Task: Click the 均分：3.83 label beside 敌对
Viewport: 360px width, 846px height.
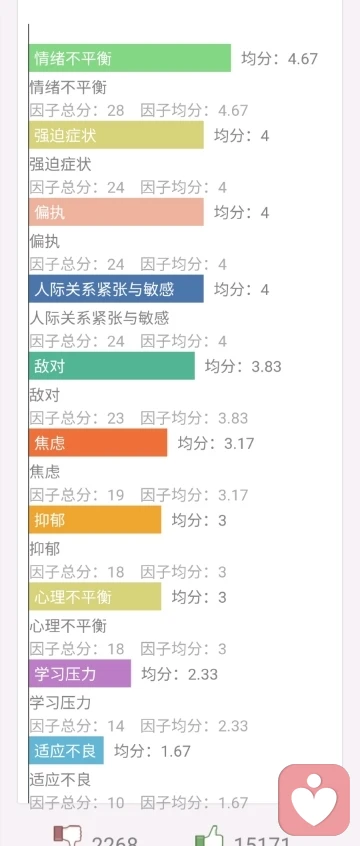Action: [x=243, y=366]
